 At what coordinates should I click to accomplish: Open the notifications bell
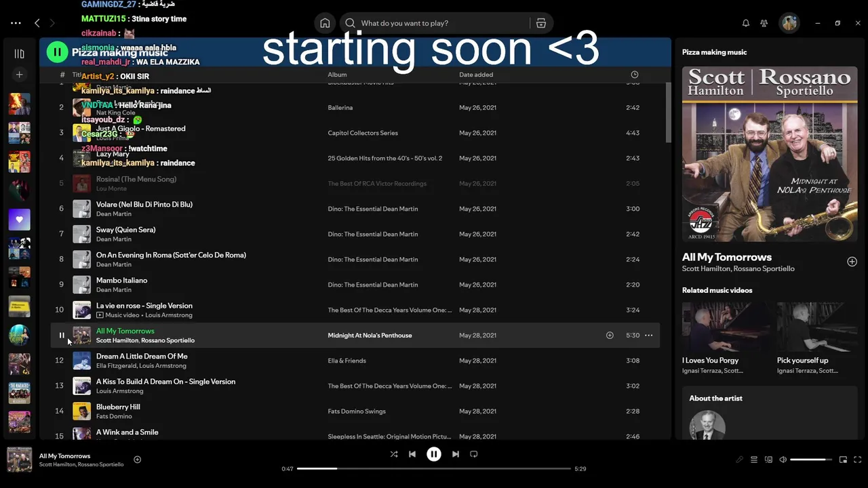(x=746, y=23)
